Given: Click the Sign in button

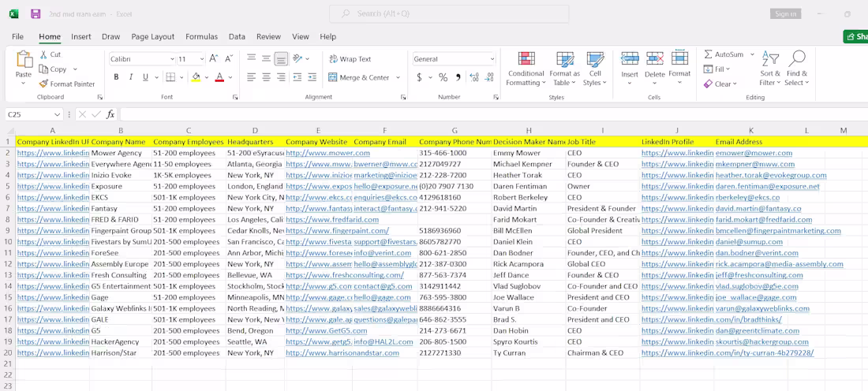Looking at the screenshot, I should pos(785,14).
